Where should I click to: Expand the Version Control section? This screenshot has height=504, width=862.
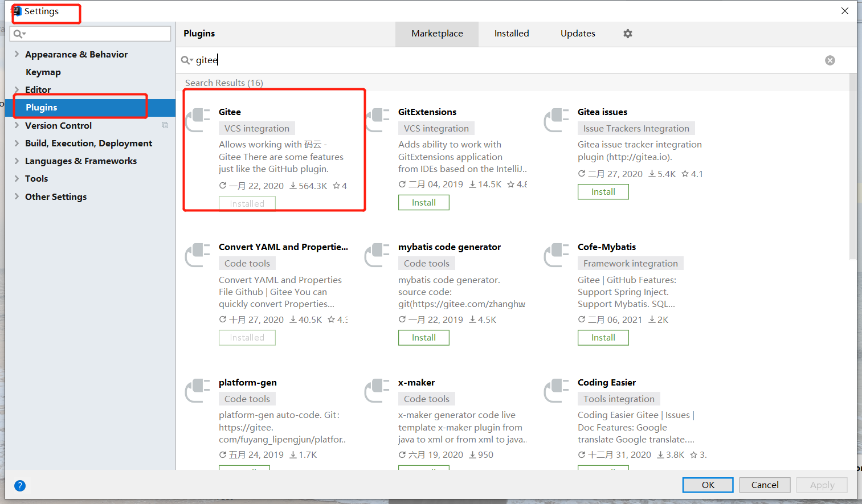[x=17, y=125]
